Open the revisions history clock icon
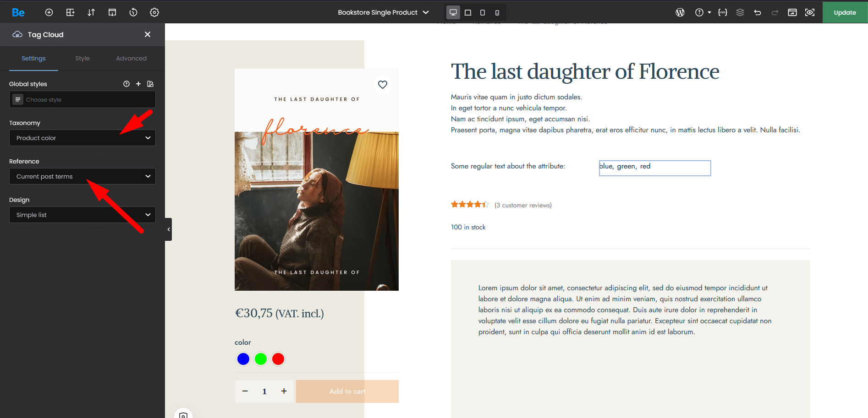 click(x=133, y=12)
